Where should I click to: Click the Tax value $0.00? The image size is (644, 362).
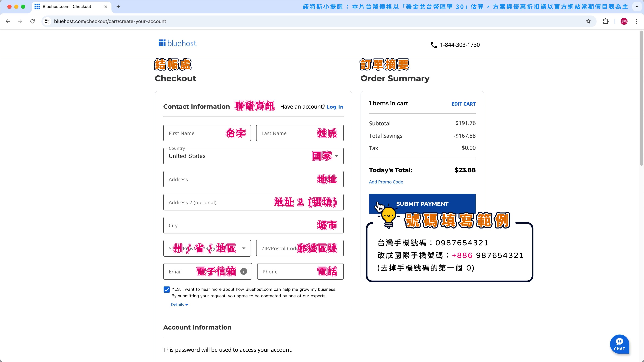coord(469,148)
